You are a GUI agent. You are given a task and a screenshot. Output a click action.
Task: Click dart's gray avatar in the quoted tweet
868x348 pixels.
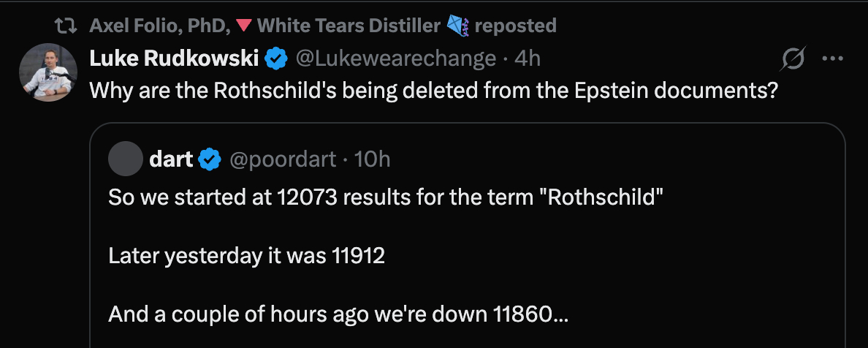click(x=125, y=159)
